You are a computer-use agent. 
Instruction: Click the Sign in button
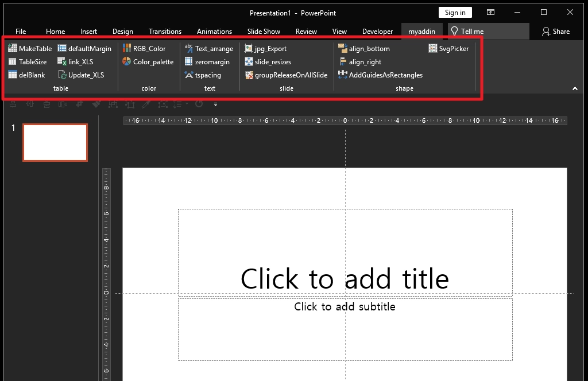[x=455, y=13]
